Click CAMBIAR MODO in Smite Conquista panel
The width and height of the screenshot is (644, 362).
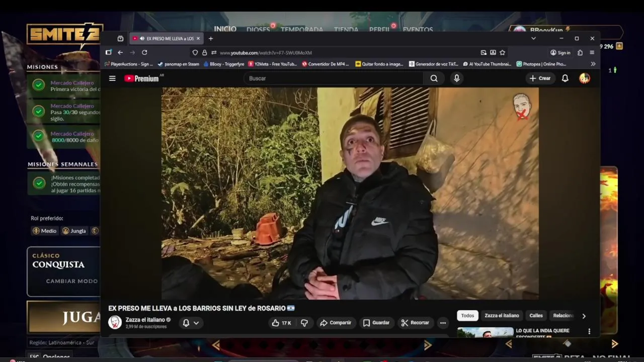pyautogui.click(x=72, y=281)
